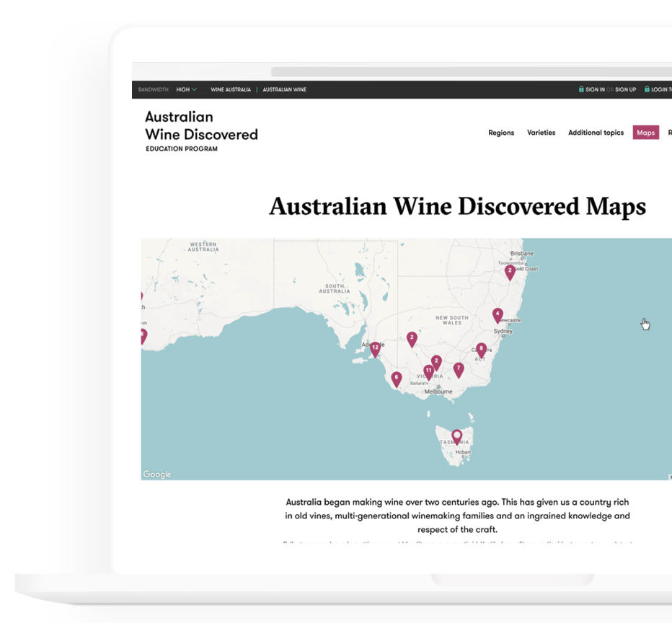Go to the Varieties menu item
Screen dimensions: 672x623
click(x=541, y=133)
